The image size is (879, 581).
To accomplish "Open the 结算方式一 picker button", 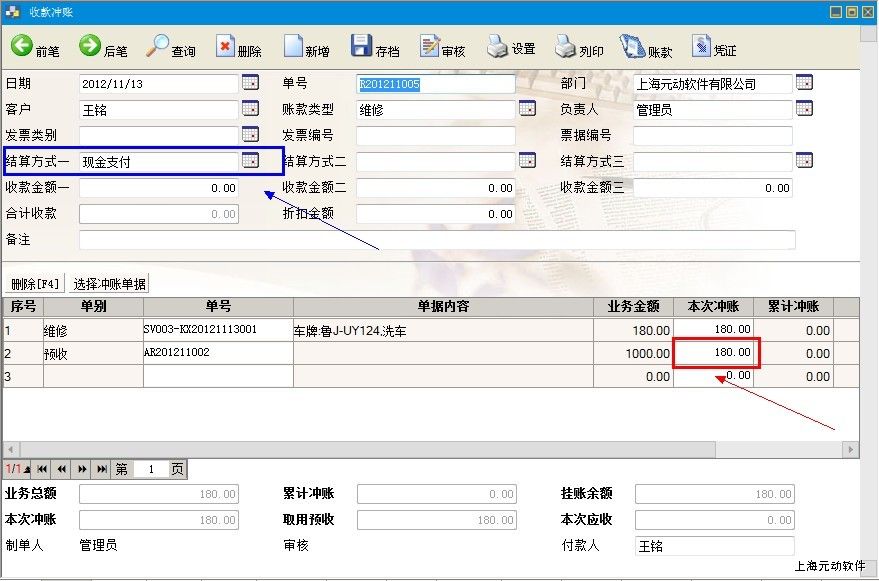I will 250,161.
